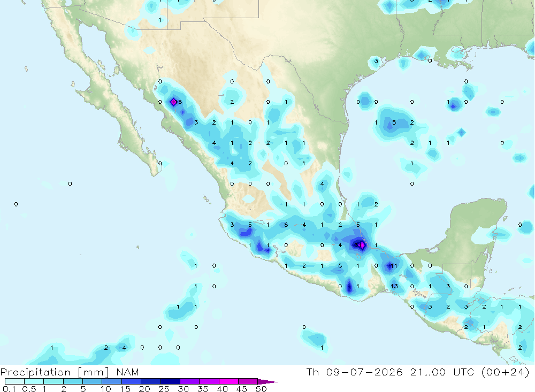Click the legend label "20"
535x392 pixels.
[144, 389]
